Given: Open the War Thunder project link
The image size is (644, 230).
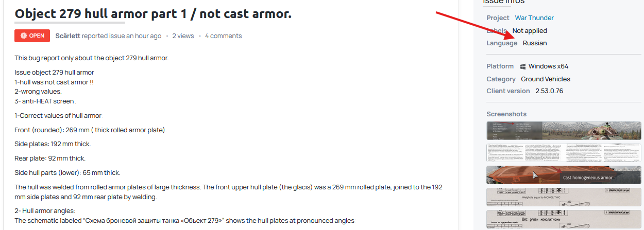Looking at the screenshot, I should [534, 18].
